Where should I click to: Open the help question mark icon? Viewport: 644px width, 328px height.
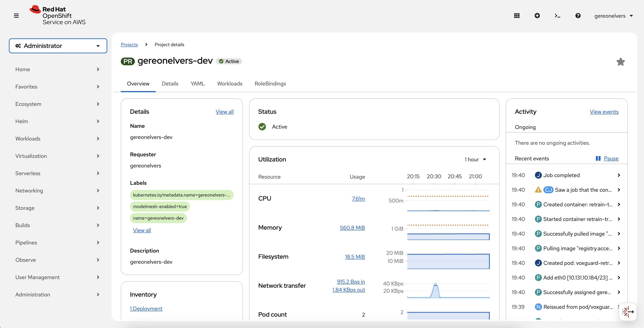578,16
